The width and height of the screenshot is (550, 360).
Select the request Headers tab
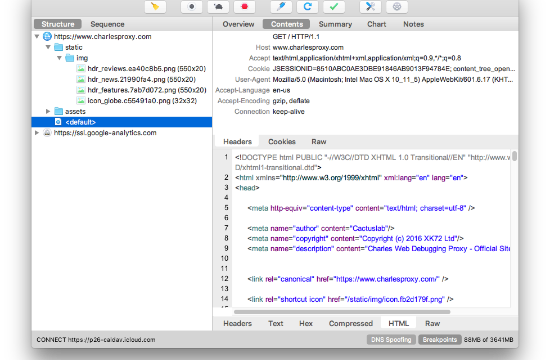[237, 141]
